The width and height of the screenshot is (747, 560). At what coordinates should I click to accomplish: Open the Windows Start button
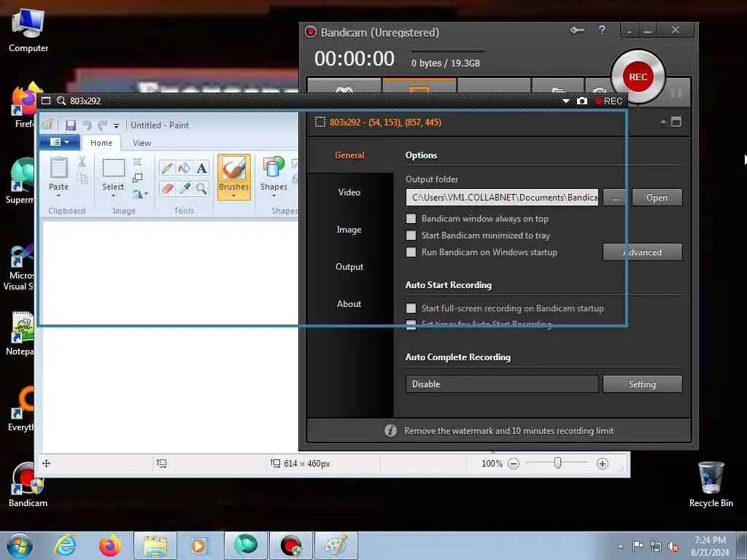tap(20, 545)
